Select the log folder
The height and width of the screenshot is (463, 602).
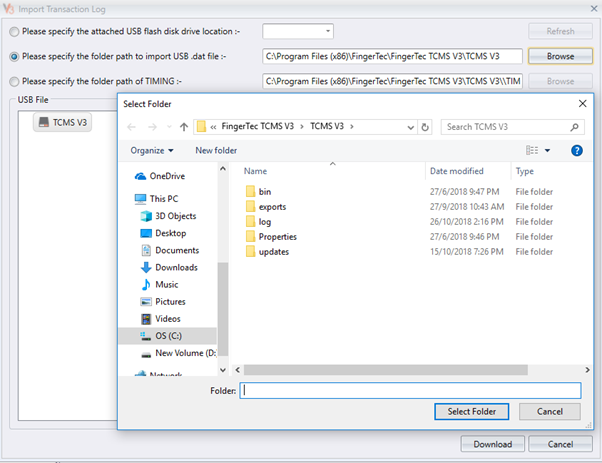tap(258, 222)
